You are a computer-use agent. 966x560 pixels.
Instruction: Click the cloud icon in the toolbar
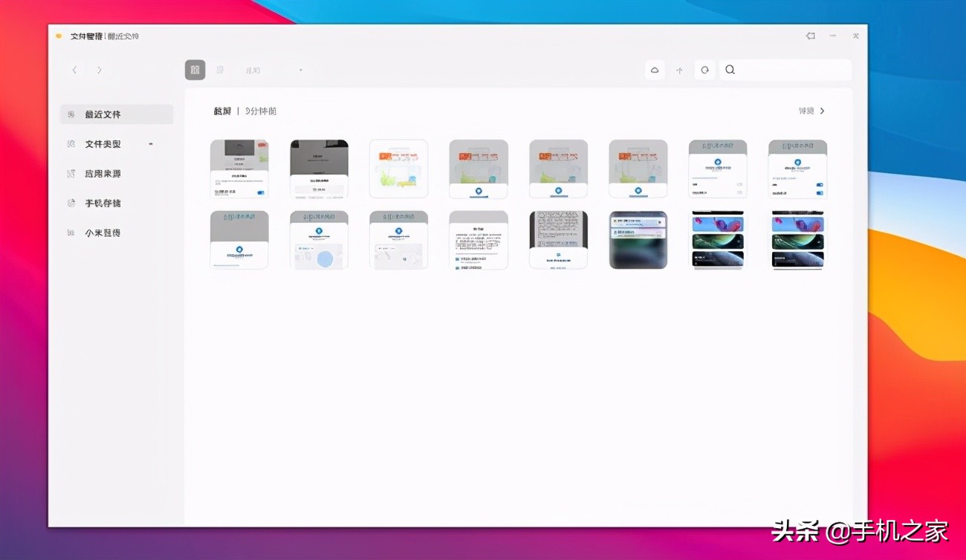pyautogui.click(x=655, y=70)
